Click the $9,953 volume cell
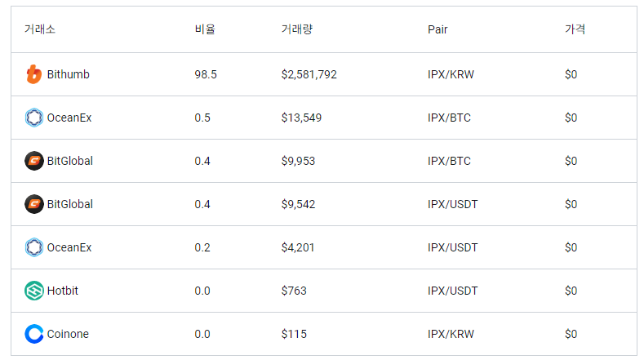Image resolution: width=644 pixels, height=360 pixels. click(298, 161)
